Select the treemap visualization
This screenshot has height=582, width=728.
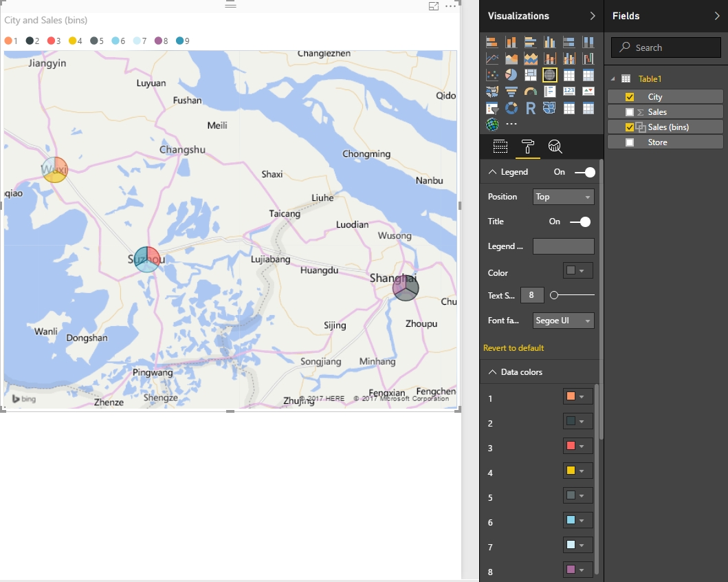point(530,75)
